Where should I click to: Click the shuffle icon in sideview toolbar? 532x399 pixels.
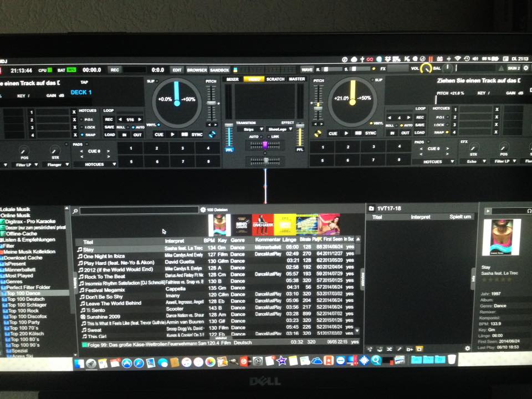[x=389, y=349]
